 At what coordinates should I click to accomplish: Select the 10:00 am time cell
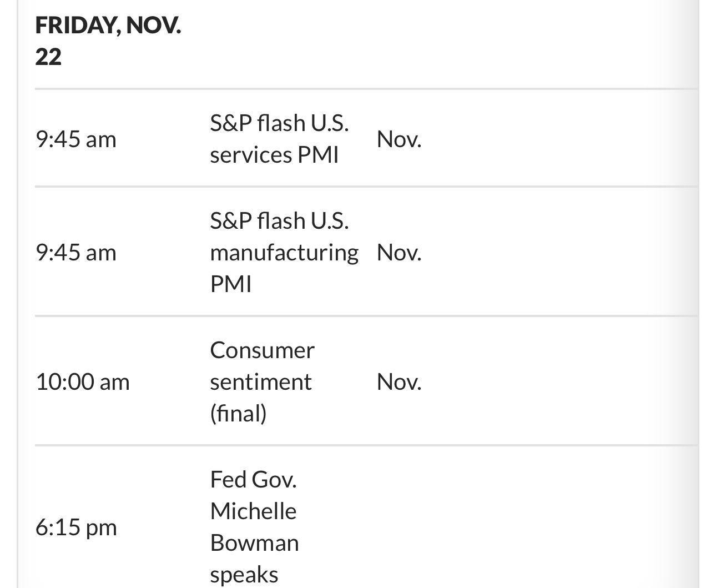click(x=83, y=381)
